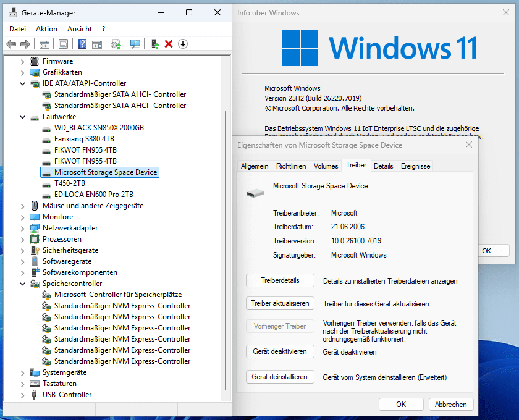Click the Gerät deinstallieren button

(280, 377)
